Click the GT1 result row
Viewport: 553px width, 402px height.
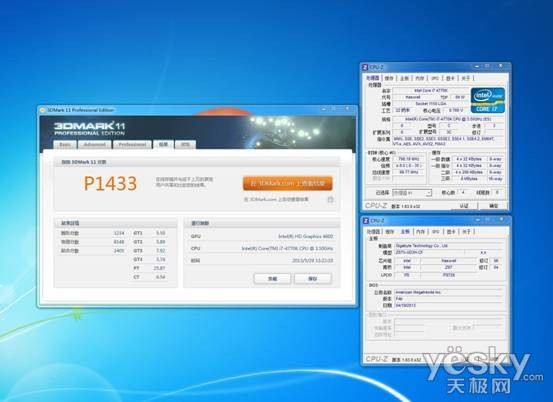pyautogui.click(x=149, y=233)
